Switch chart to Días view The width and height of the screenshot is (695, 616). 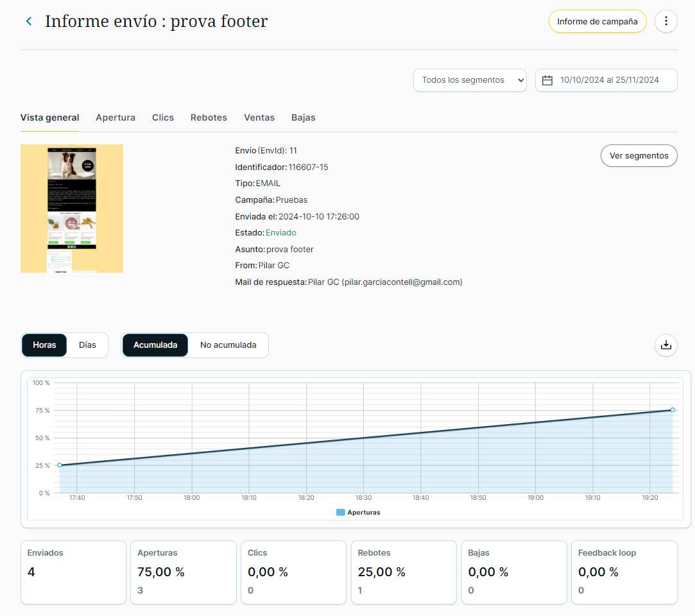pos(87,345)
